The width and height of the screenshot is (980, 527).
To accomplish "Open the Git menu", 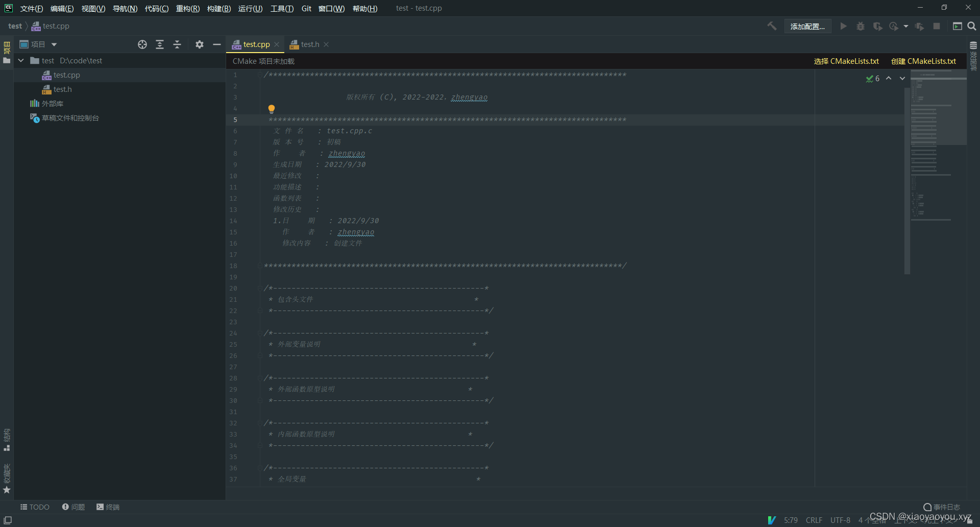I will [x=306, y=9].
